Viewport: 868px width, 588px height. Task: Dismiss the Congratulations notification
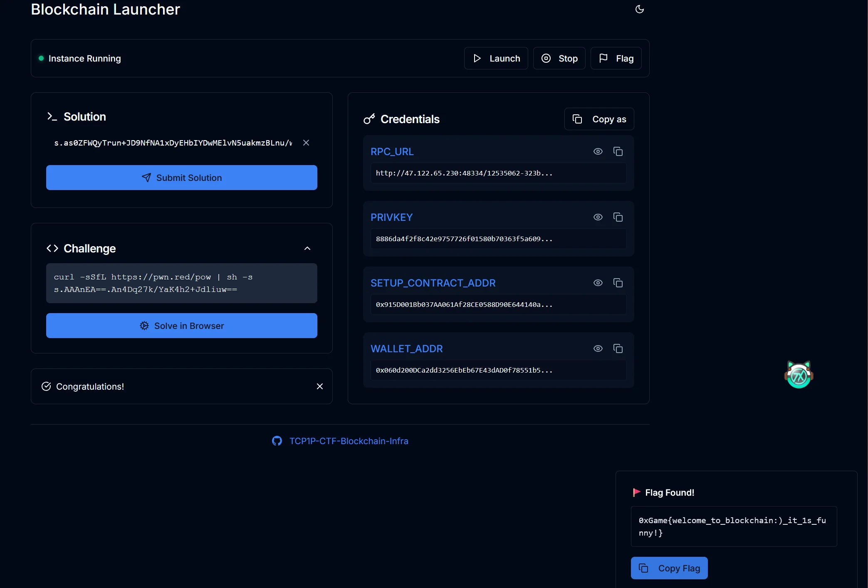tap(319, 386)
